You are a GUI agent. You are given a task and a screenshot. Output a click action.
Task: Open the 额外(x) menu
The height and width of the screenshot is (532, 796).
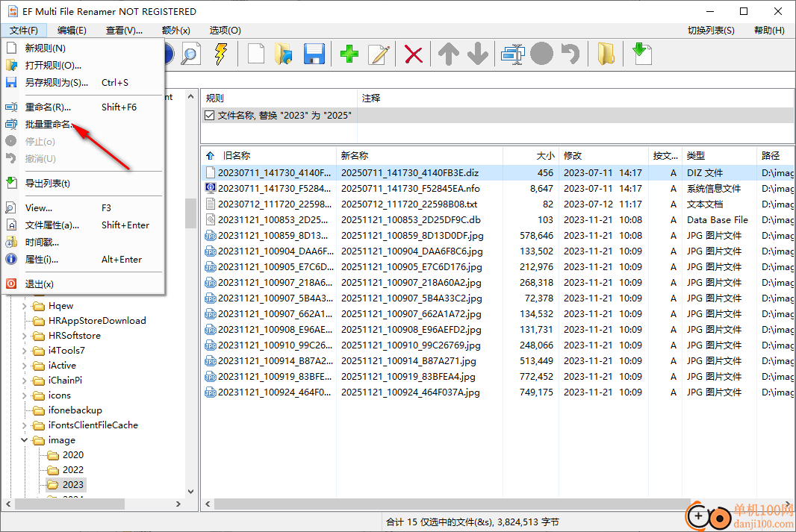pos(176,31)
